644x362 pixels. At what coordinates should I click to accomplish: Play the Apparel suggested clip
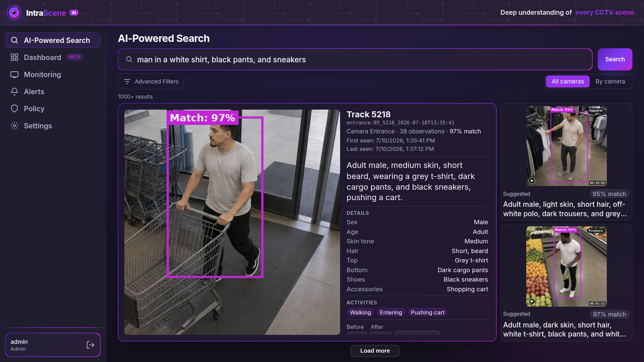point(532,181)
